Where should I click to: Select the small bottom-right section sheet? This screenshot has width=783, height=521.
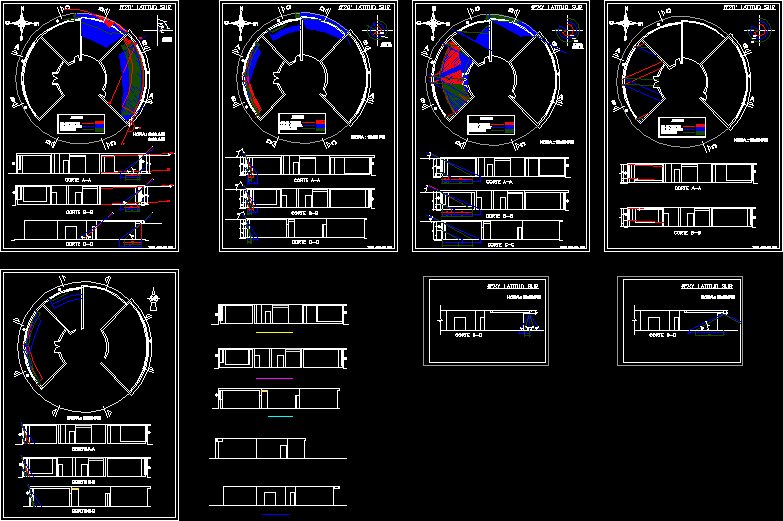point(680,320)
